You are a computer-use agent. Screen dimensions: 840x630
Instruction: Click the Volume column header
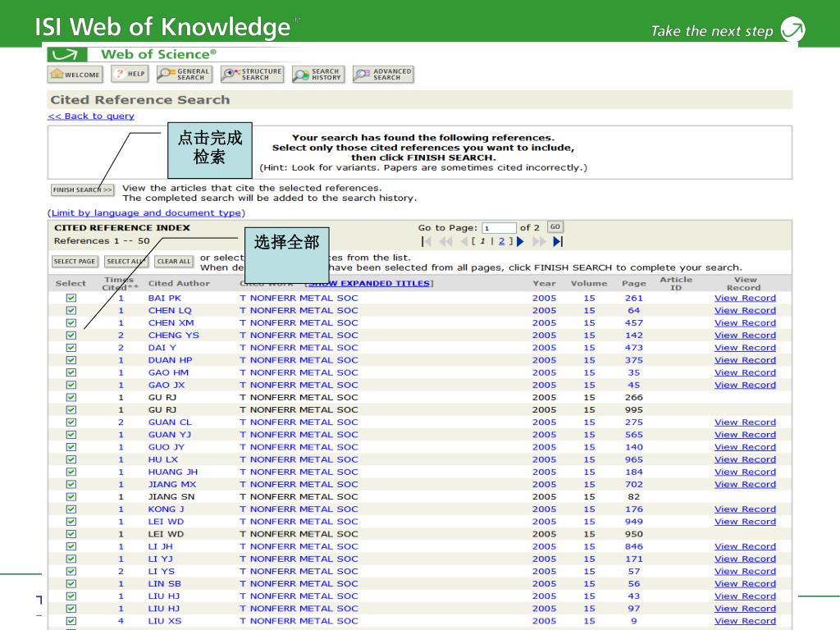[589, 283]
